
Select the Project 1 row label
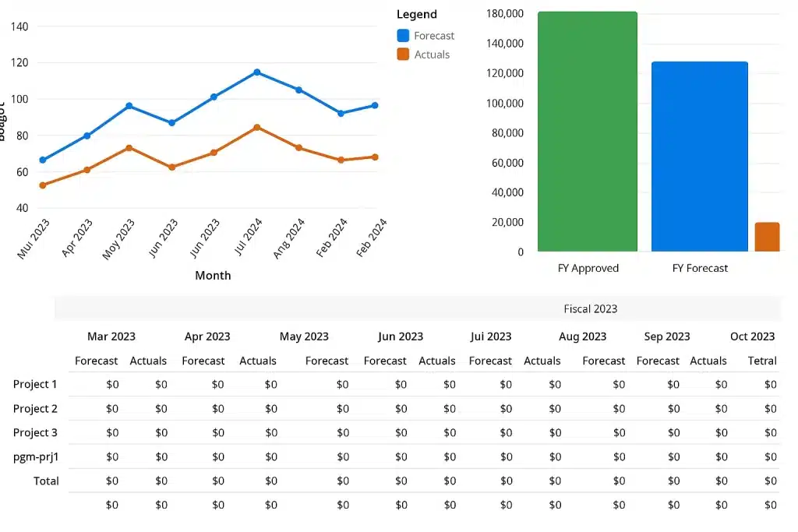(x=35, y=385)
